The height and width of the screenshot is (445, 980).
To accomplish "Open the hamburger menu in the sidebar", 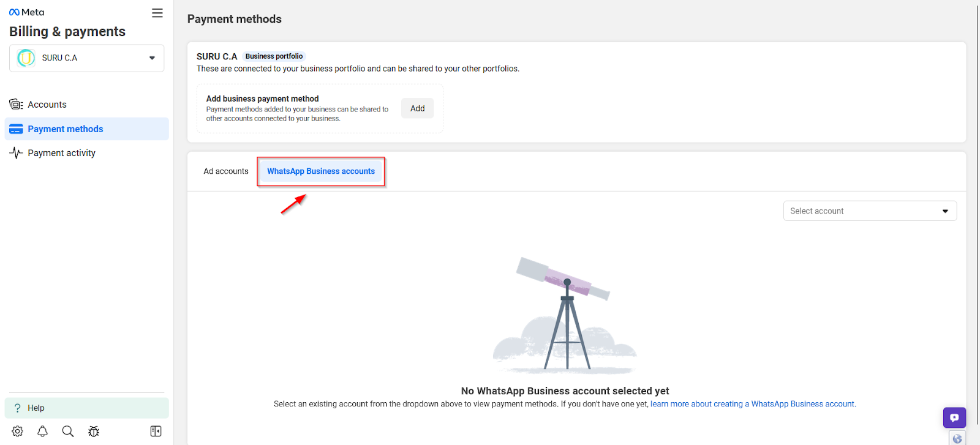I will pos(157,13).
